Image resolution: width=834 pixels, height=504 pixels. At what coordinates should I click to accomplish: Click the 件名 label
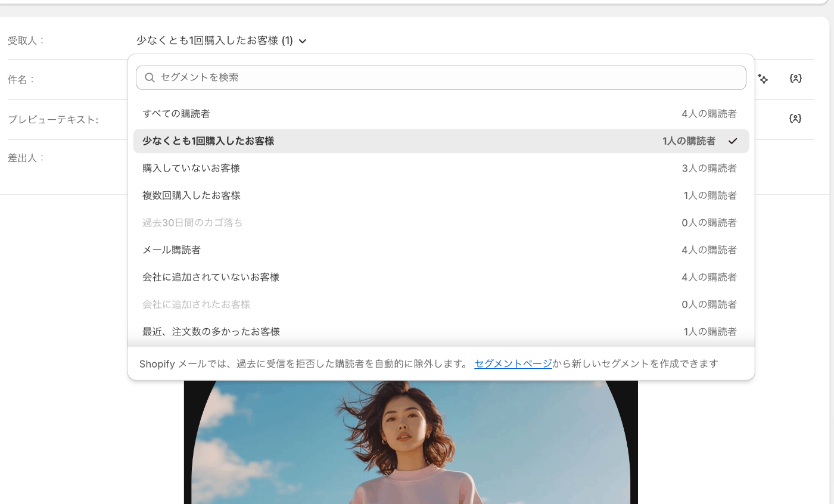click(x=21, y=79)
